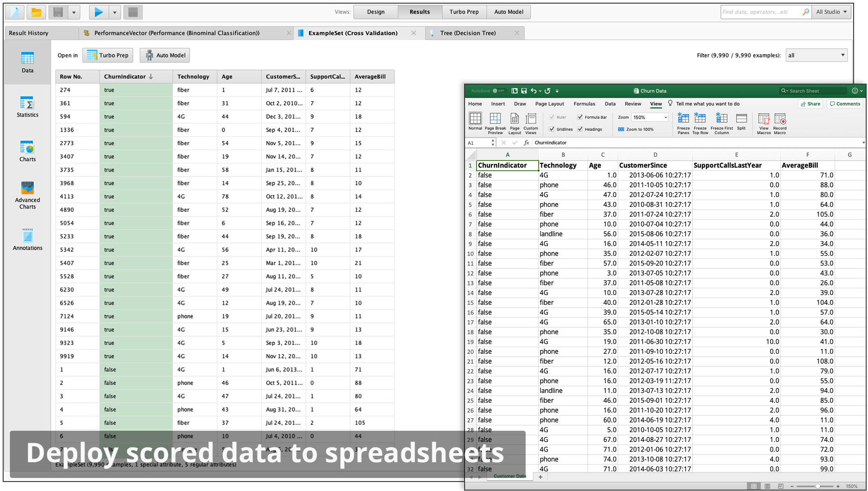The width and height of the screenshot is (868, 491).
Task: Enable the Ruler checkbox
Action: tap(552, 117)
